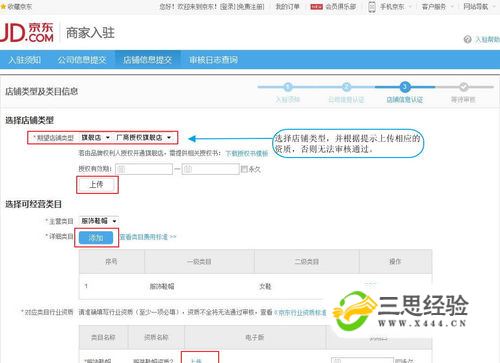
Task: Click the 上传 upload button under authorization period
Action: 97,184
